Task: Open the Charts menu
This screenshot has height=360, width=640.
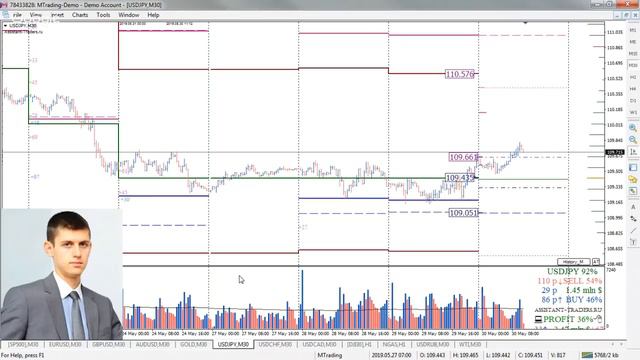Action: point(80,15)
